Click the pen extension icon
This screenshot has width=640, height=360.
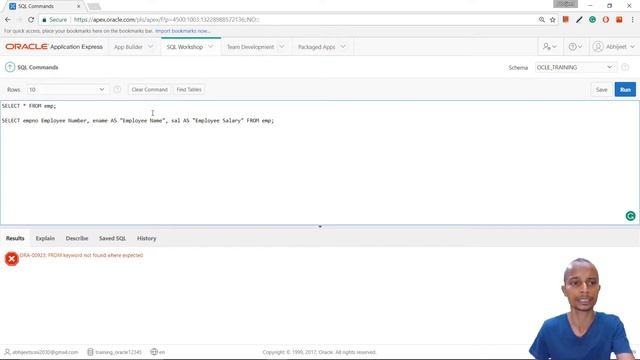[x=579, y=20]
